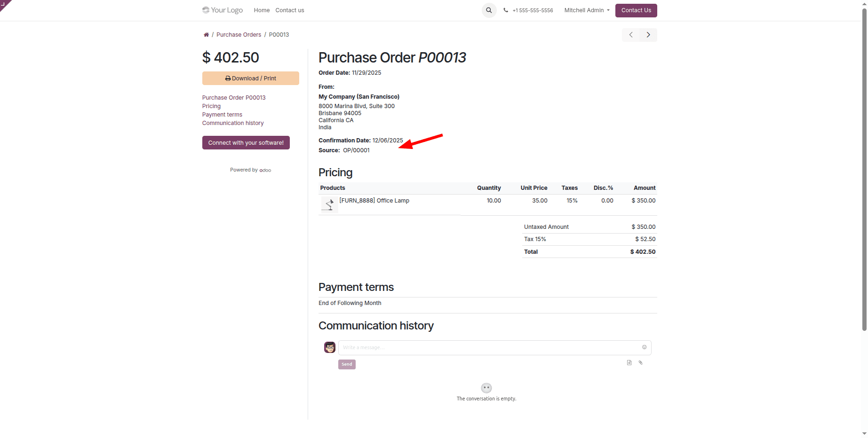The image size is (868, 438).
Task: Click the Connect with your software button
Action: coord(246,142)
